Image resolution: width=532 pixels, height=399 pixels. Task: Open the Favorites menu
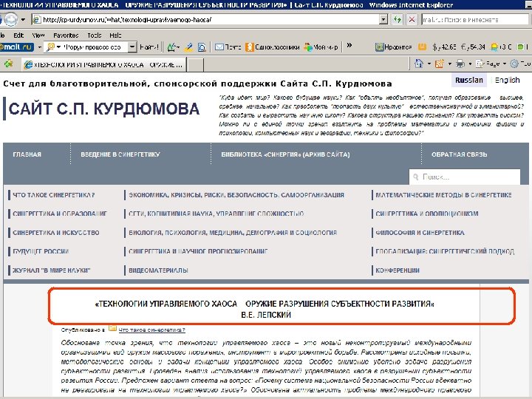point(66,35)
